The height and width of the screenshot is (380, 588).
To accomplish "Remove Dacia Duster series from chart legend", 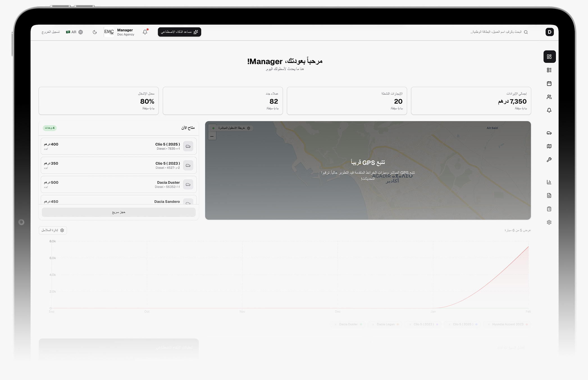I will click(336, 324).
